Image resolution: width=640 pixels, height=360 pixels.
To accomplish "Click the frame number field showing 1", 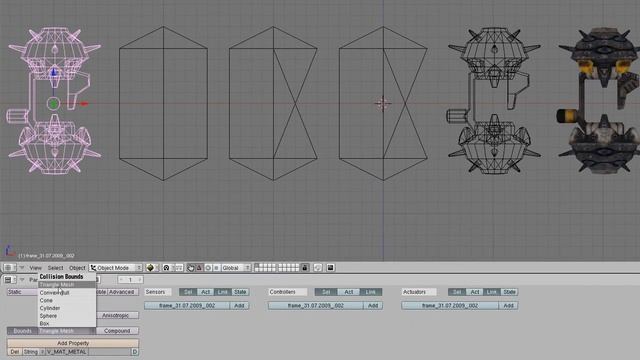I will coord(131,280).
